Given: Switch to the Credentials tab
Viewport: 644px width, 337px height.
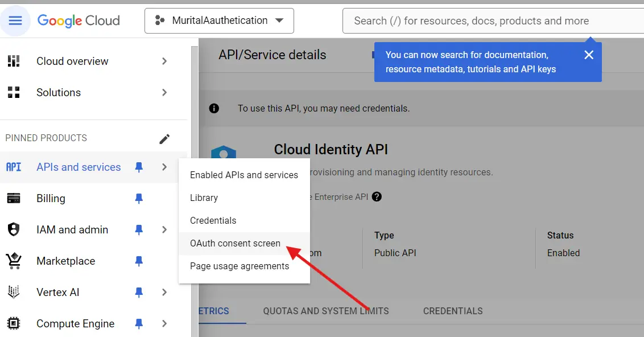Looking at the screenshot, I should click(x=452, y=311).
